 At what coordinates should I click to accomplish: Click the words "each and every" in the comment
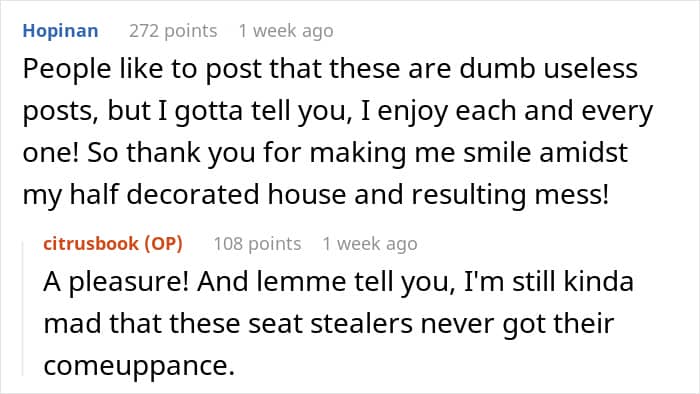[x=554, y=111]
